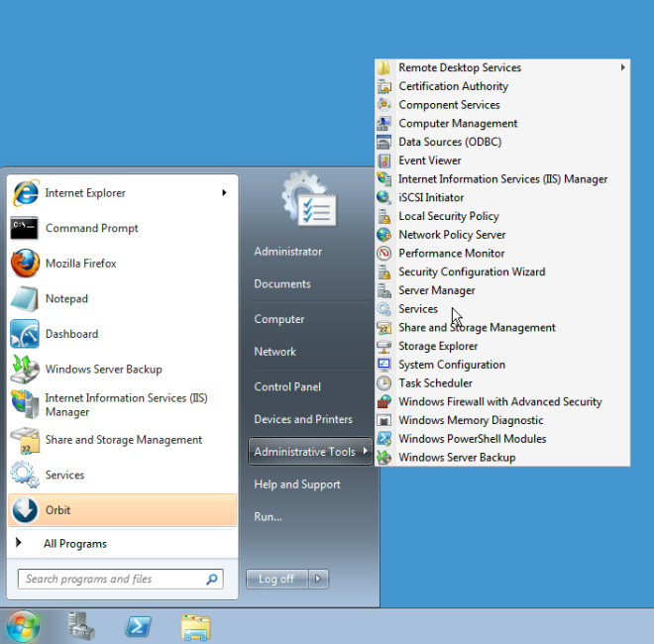Open the Dashboard icon
Image resolution: width=654 pixels, height=644 pixels.
point(25,334)
